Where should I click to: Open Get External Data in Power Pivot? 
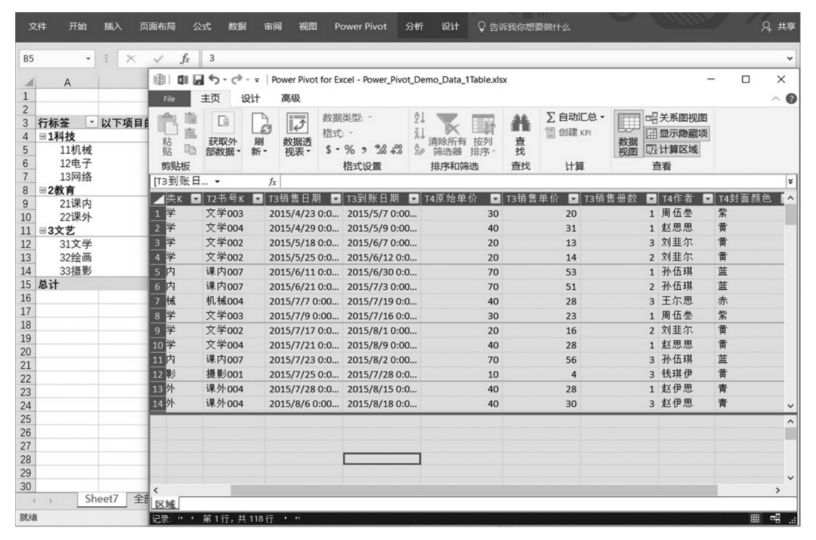[223, 134]
